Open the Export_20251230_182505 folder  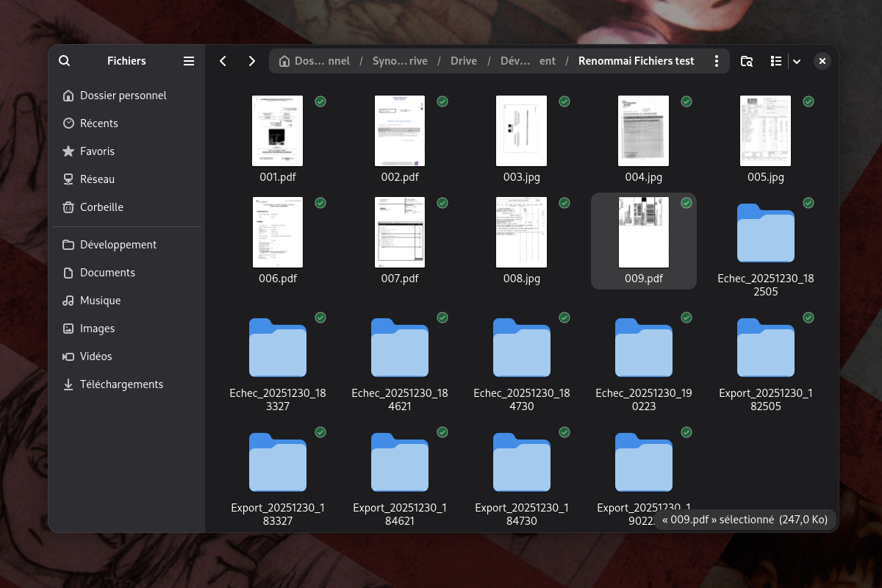pyautogui.click(x=765, y=348)
